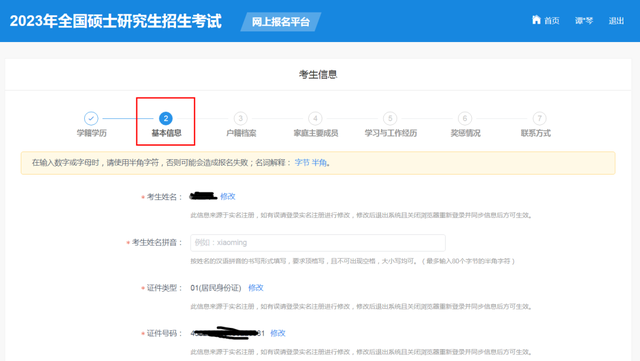Click the 考生信息 page heading
The height and width of the screenshot is (361, 640).
point(318,75)
